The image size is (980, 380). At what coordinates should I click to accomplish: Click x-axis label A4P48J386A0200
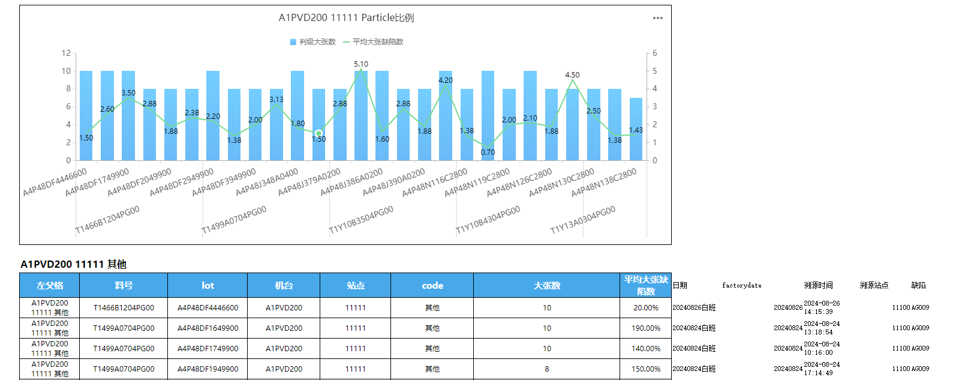click(x=351, y=182)
